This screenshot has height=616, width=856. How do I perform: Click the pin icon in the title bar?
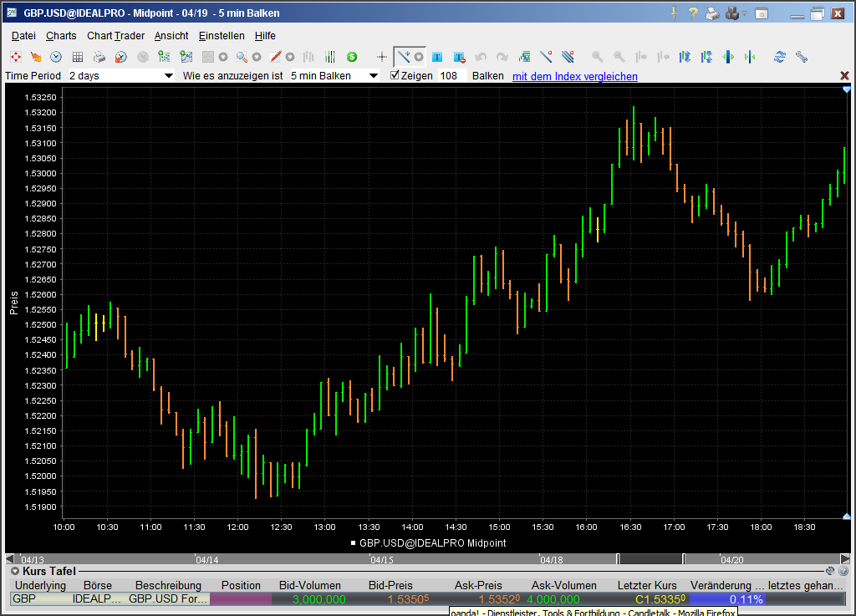pyautogui.click(x=674, y=13)
